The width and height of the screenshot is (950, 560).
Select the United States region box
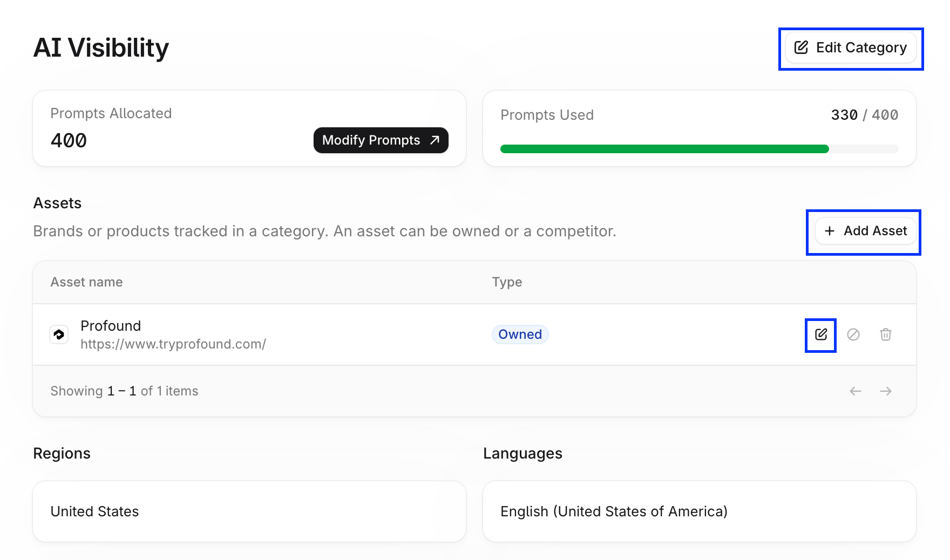click(249, 511)
